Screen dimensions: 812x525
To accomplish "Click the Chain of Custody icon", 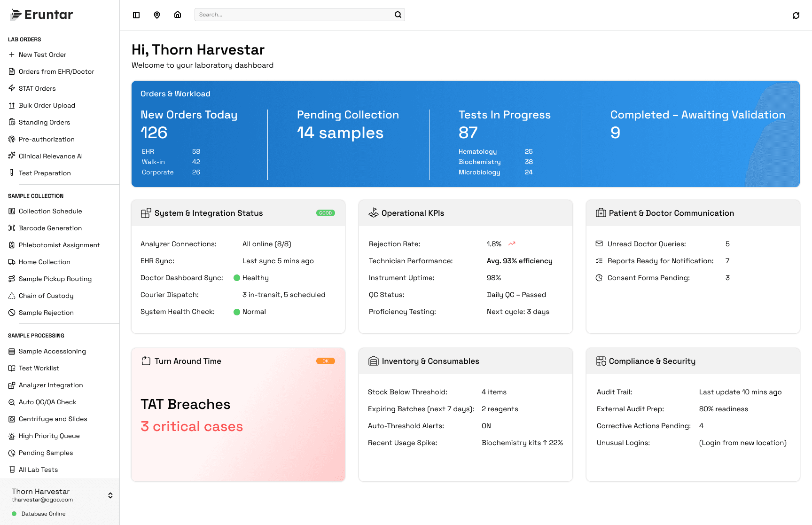I will coord(12,296).
